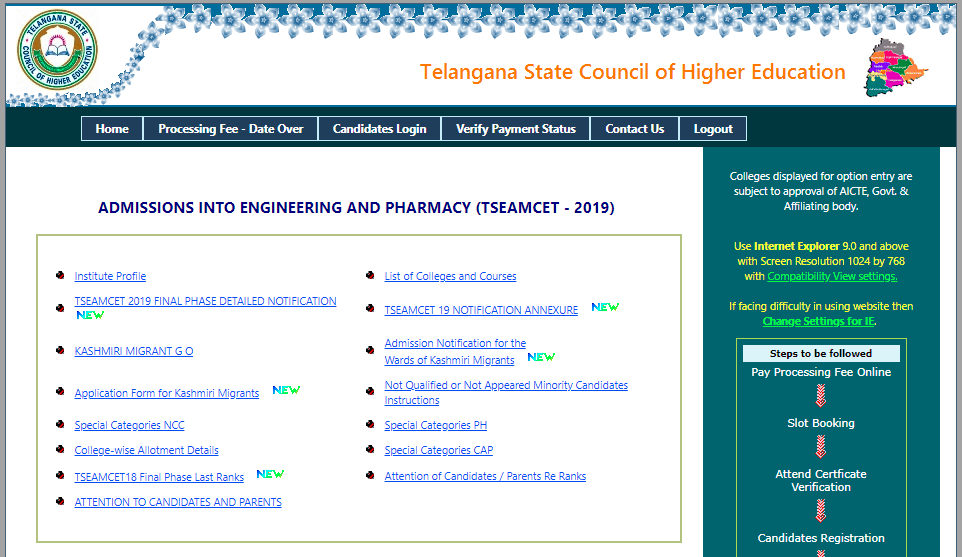
Task: View the KASHMIRI MIGRANT G O link
Action: pos(134,351)
